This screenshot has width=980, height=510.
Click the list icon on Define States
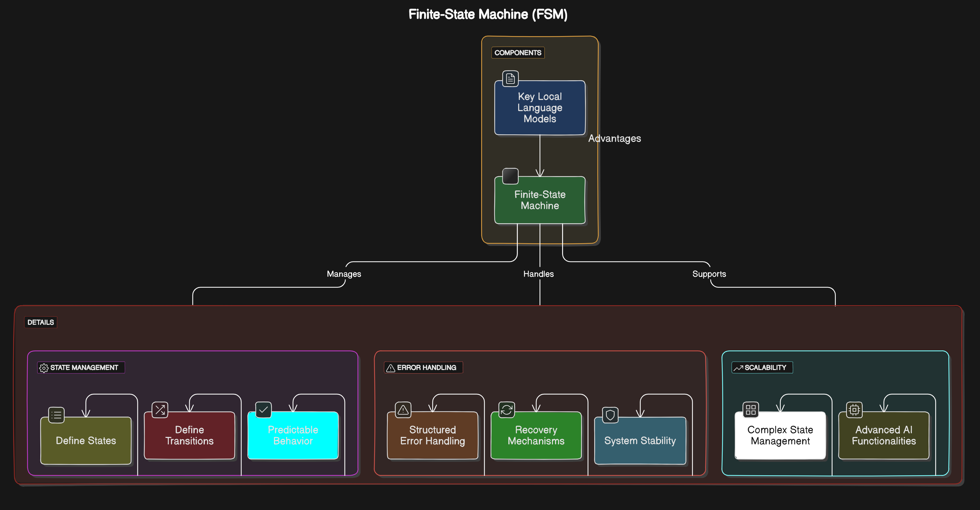click(x=56, y=415)
